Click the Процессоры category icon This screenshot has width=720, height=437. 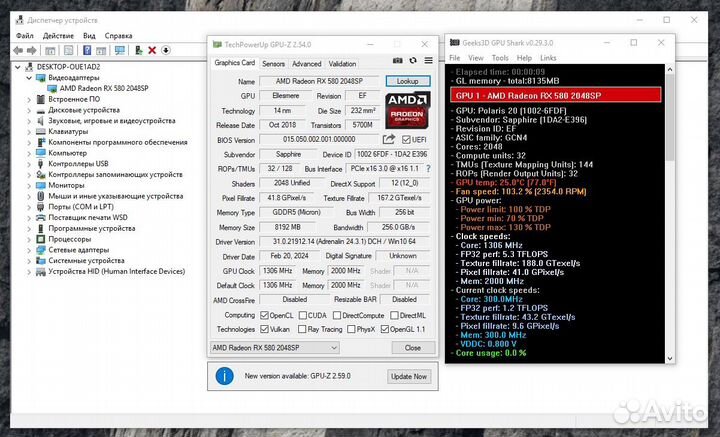pos(41,239)
